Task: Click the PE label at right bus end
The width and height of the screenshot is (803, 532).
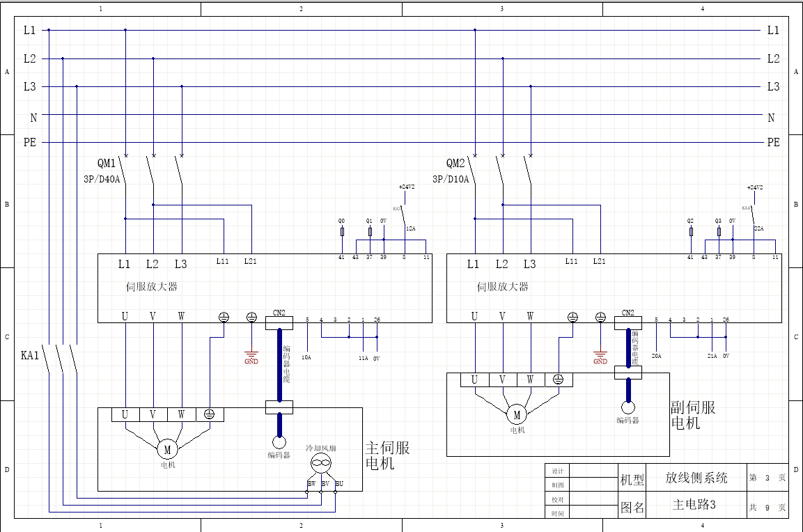Action: [773, 142]
